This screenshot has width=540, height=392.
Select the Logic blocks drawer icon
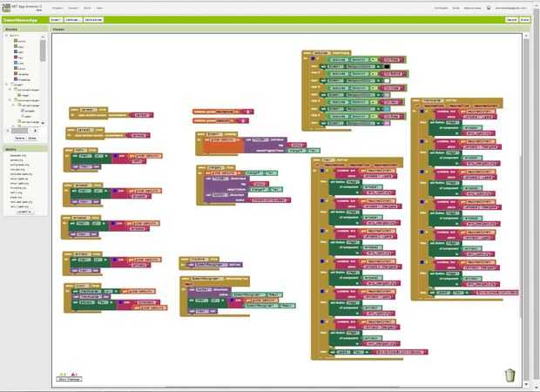[16, 46]
